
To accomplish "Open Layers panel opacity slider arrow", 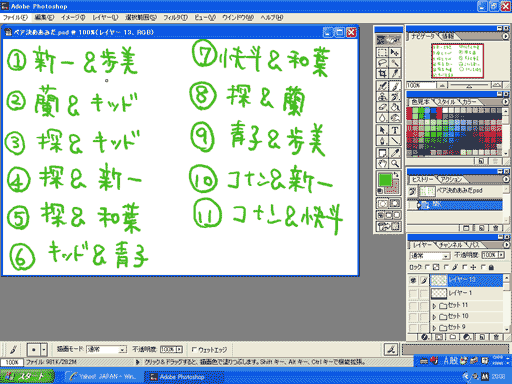I will (x=501, y=255).
